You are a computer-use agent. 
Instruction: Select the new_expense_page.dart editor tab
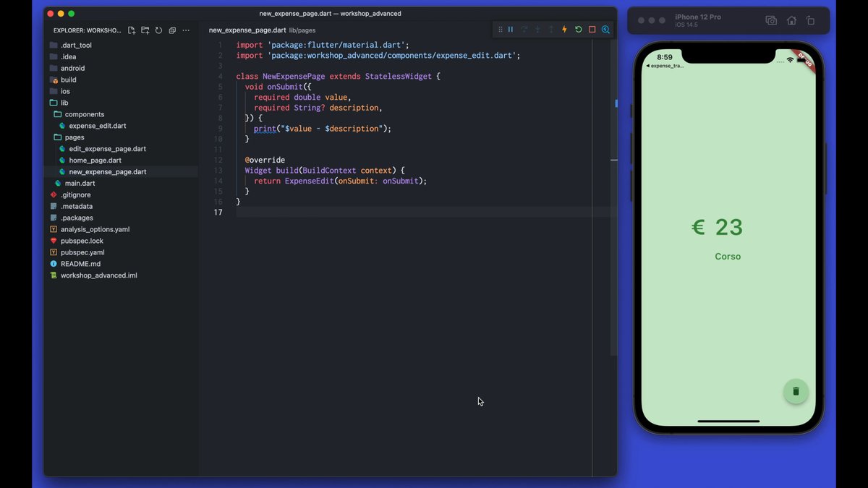click(x=247, y=30)
